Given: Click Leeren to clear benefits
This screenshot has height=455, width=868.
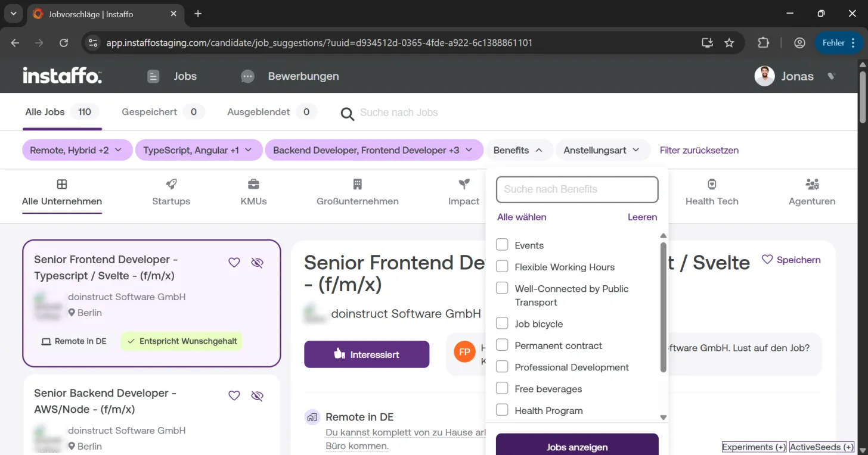Looking at the screenshot, I should coord(643,217).
